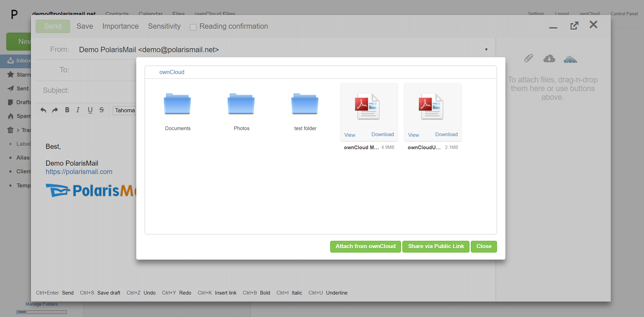Click the redo arrow icon

click(55, 110)
